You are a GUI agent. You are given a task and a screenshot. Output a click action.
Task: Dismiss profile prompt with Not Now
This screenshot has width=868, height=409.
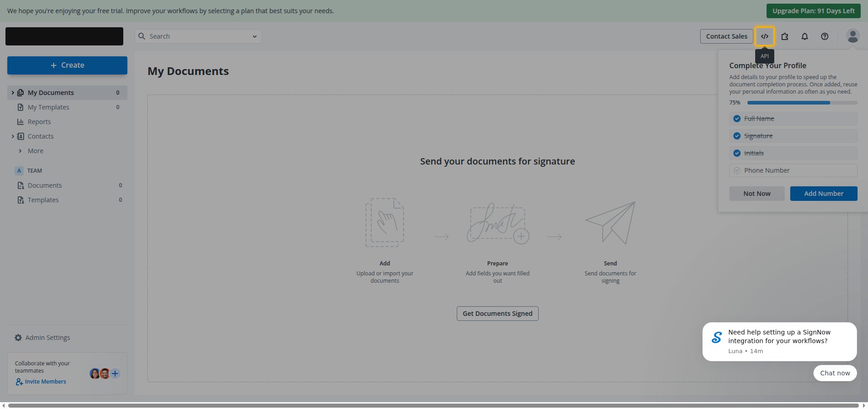[x=757, y=194]
